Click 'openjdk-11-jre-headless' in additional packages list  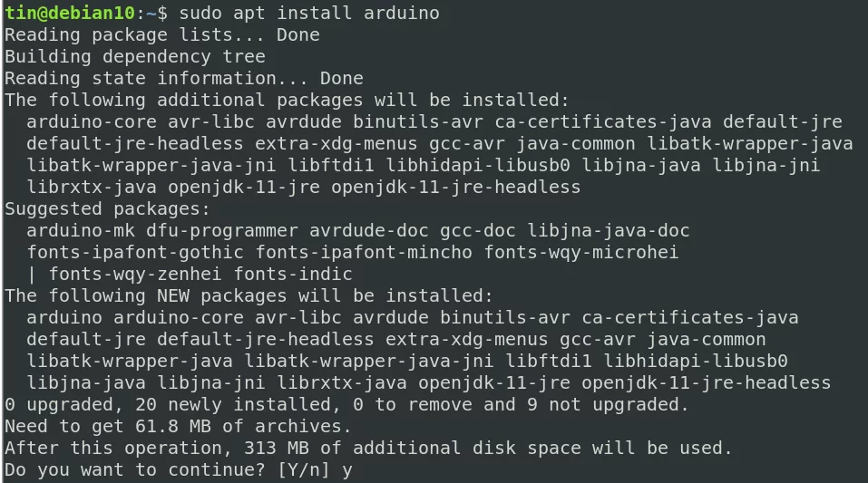(x=455, y=187)
